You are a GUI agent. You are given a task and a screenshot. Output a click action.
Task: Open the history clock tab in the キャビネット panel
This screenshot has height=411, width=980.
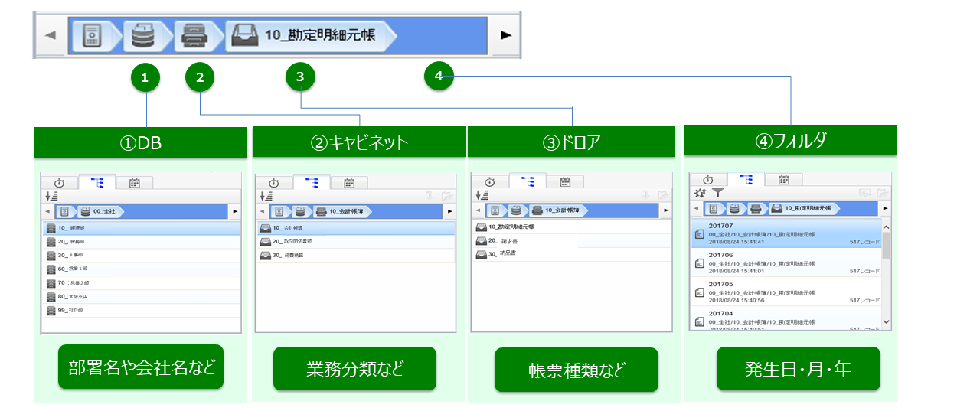tap(273, 183)
